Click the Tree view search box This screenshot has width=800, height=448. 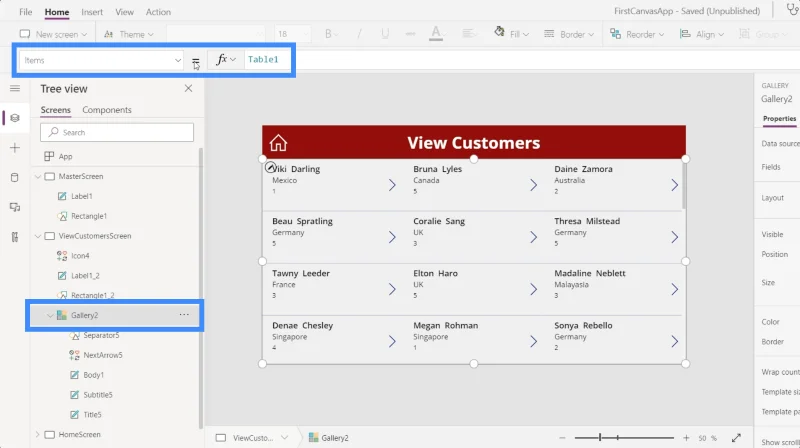(x=117, y=132)
